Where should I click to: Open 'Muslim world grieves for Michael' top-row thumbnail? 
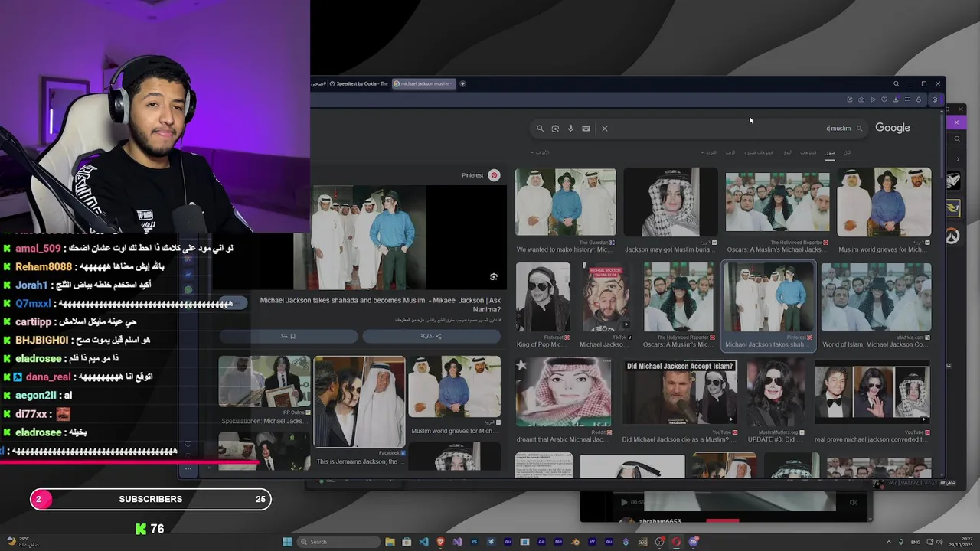(884, 202)
